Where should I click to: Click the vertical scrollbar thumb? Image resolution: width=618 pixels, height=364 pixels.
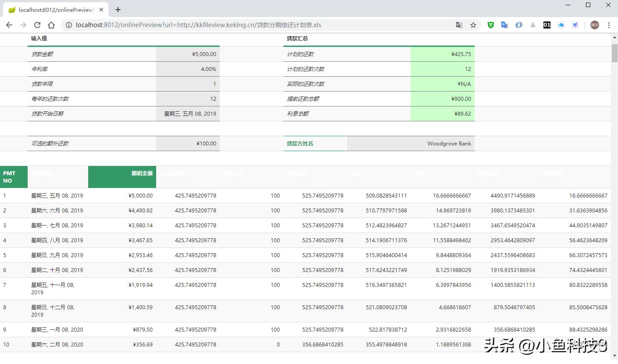click(614, 53)
